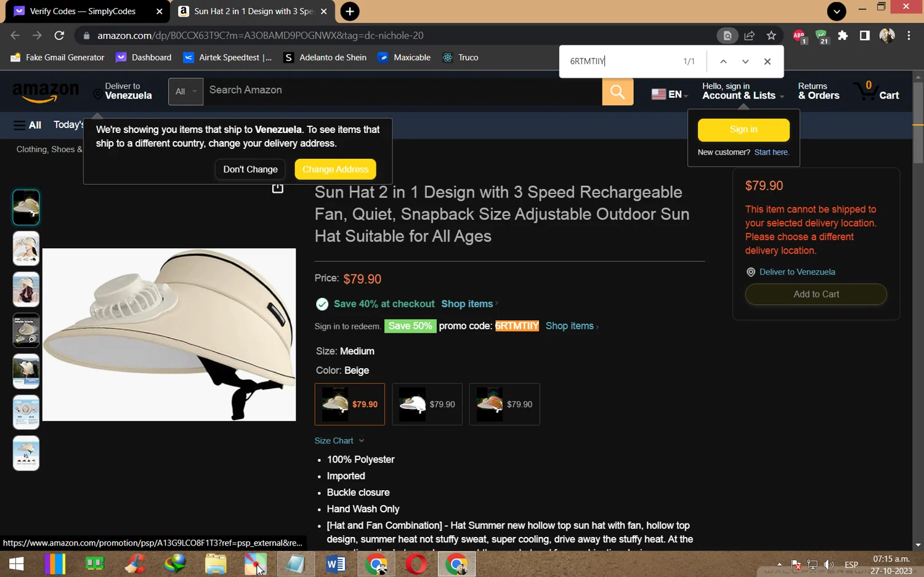Expand the Size Chart

pyautogui.click(x=339, y=441)
